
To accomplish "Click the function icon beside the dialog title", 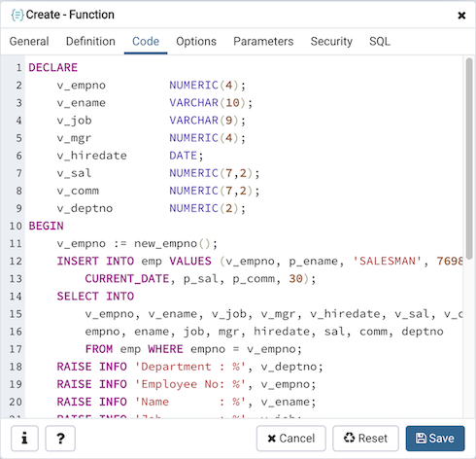I will coord(17,15).
